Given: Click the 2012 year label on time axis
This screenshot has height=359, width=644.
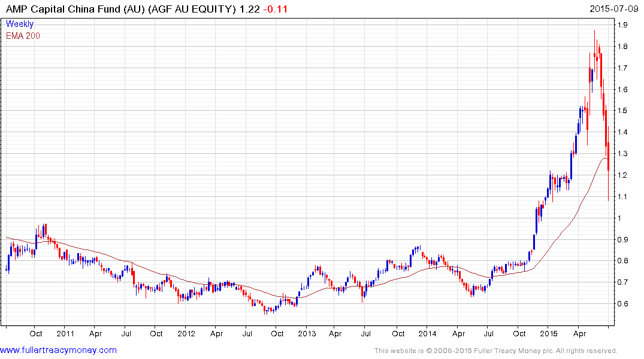Looking at the screenshot, I should coord(186,333).
